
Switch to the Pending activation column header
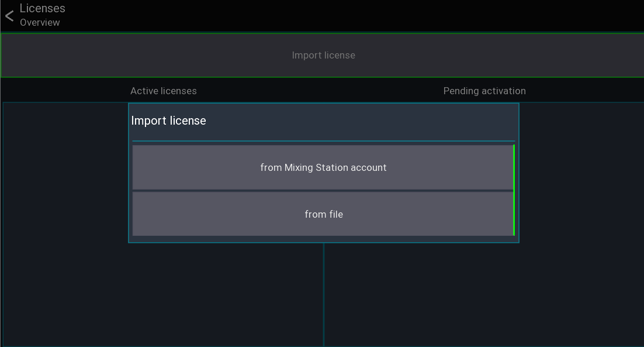[x=484, y=91]
